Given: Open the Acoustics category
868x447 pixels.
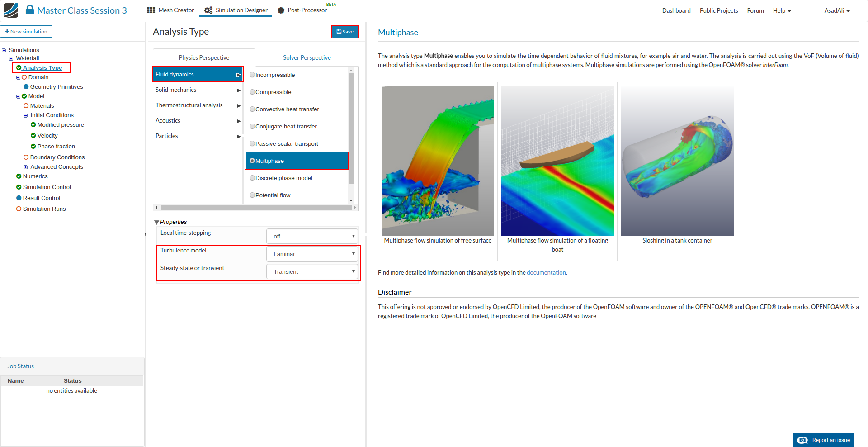Looking at the screenshot, I should [198, 121].
